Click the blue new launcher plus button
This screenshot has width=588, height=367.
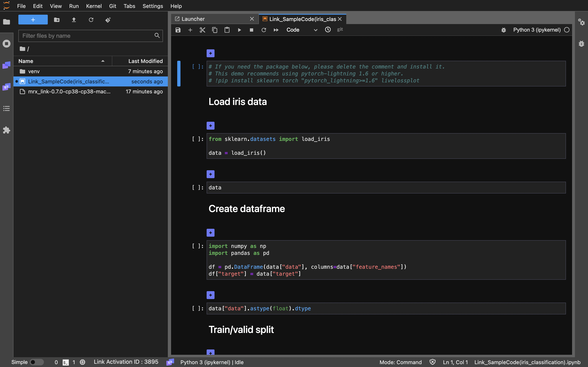pos(33,20)
